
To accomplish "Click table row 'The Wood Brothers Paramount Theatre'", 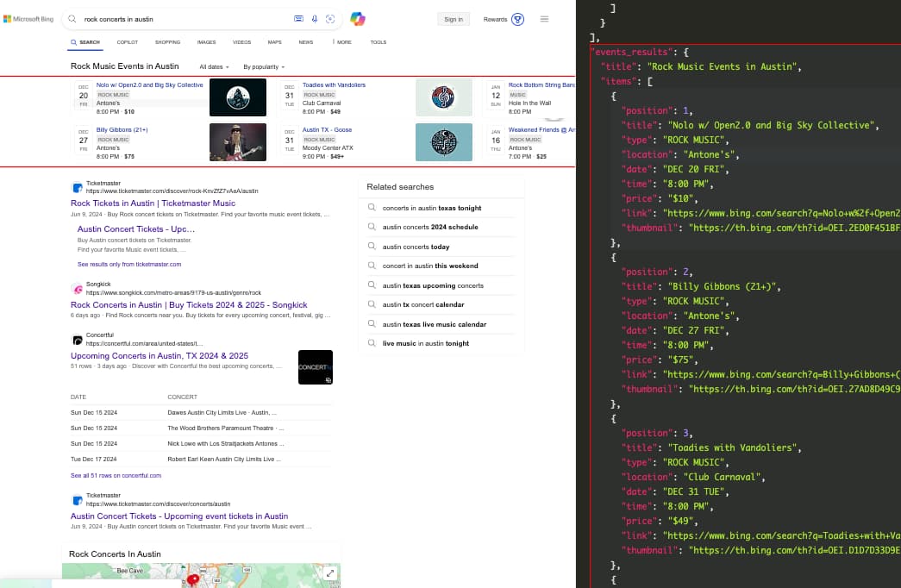I will 201,428.
